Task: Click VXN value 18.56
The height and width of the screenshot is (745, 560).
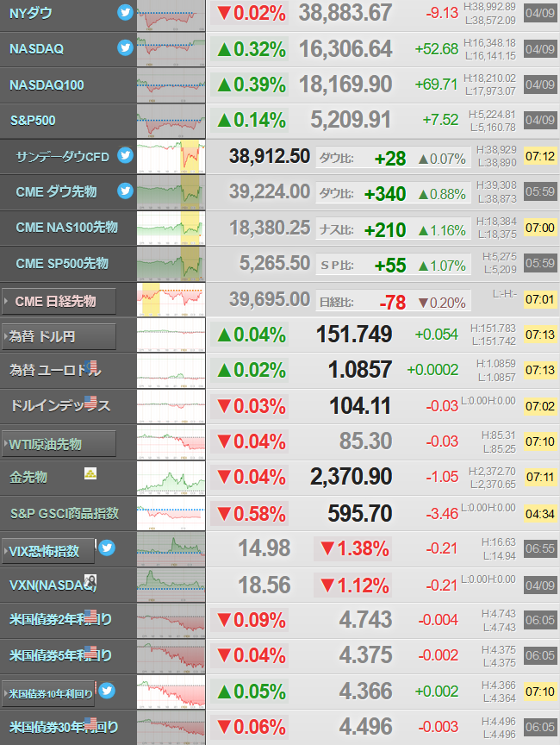Action: [x=264, y=585]
